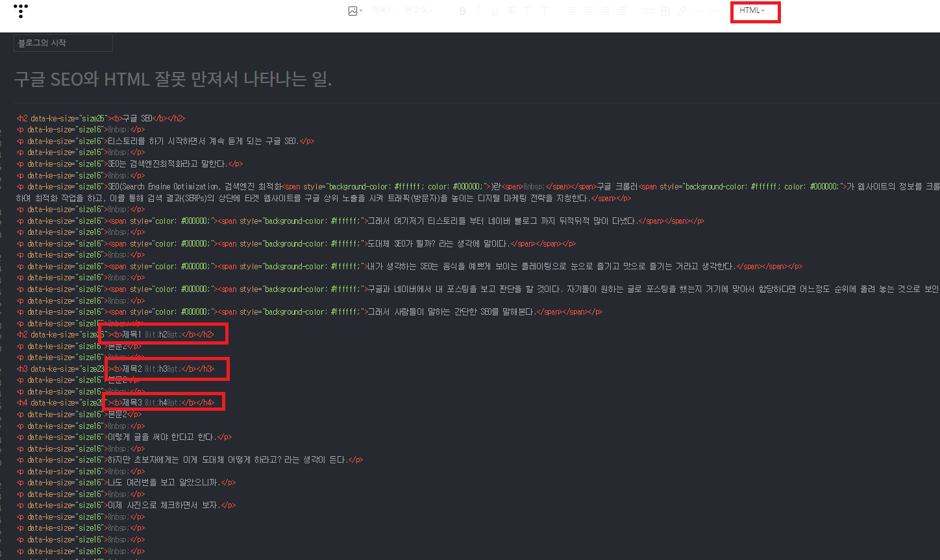This screenshot has height=560, width=940.
Task: Click the 제목3 h4 heading code line
Action: (116, 403)
